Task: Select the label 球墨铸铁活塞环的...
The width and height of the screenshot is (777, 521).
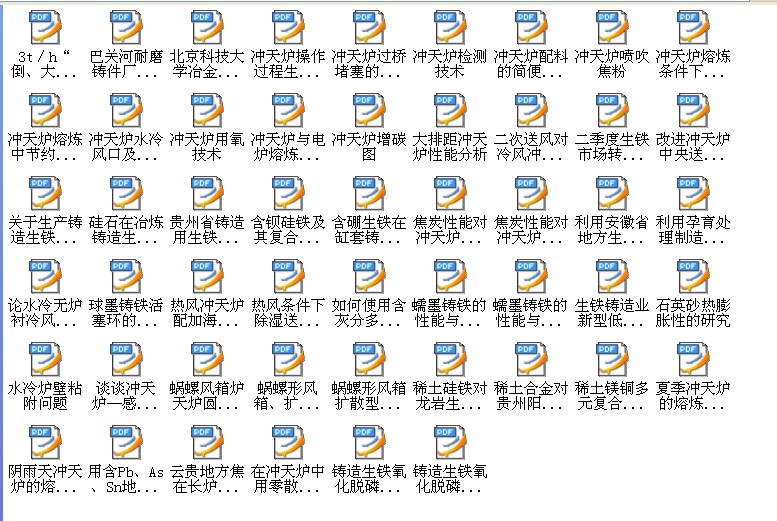Action: click(126, 312)
